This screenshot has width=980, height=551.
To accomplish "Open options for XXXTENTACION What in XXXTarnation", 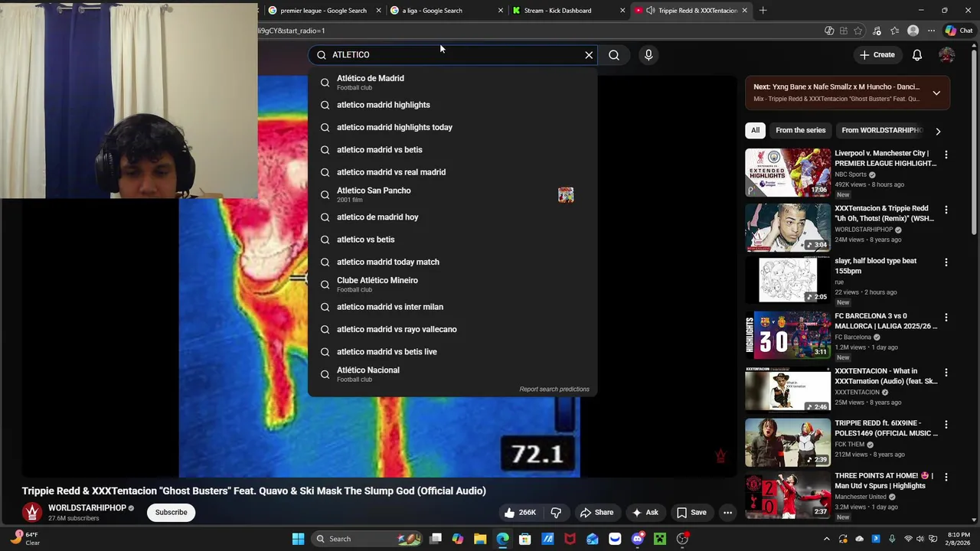I will tap(946, 373).
